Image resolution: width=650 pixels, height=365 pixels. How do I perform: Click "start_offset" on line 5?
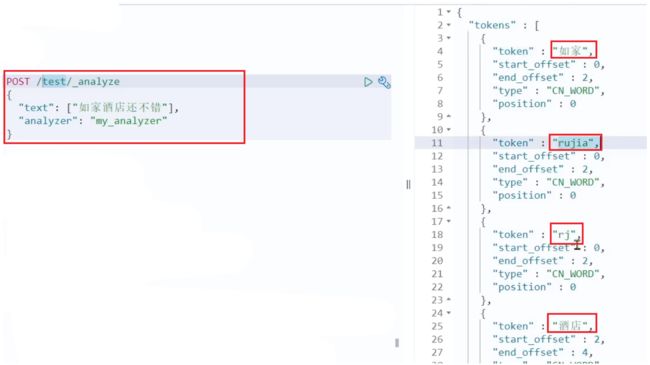[x=534, y=64]
